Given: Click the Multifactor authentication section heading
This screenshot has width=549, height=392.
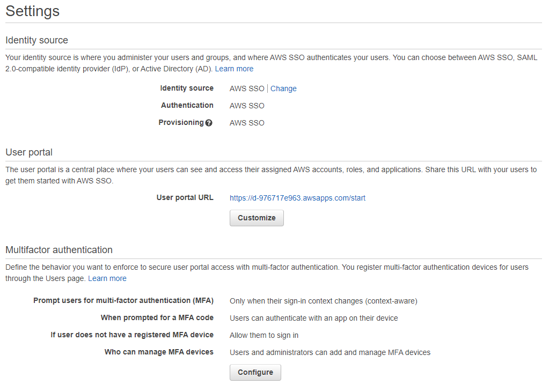Looking at the screenshot, I should (x=59, y=250).
